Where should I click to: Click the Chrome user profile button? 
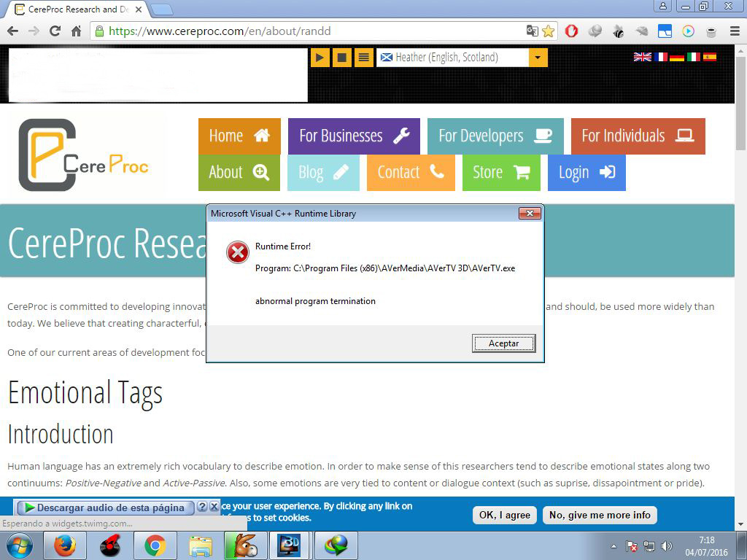click(662, 6)
